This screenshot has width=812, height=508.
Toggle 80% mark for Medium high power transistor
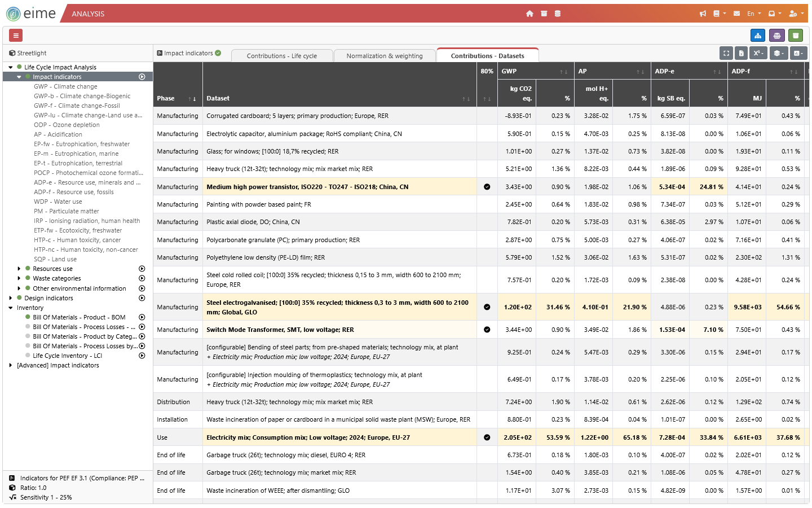tap(487, 187)
